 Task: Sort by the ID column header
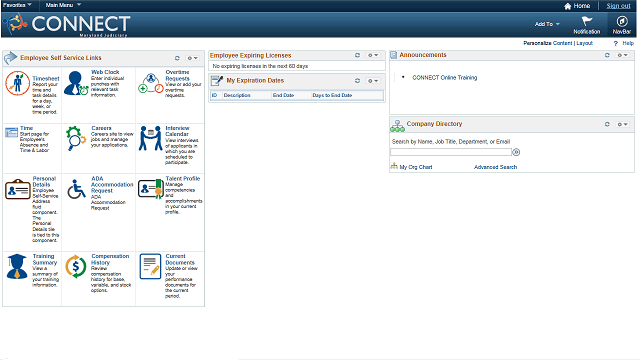click(x=215, y=95)
